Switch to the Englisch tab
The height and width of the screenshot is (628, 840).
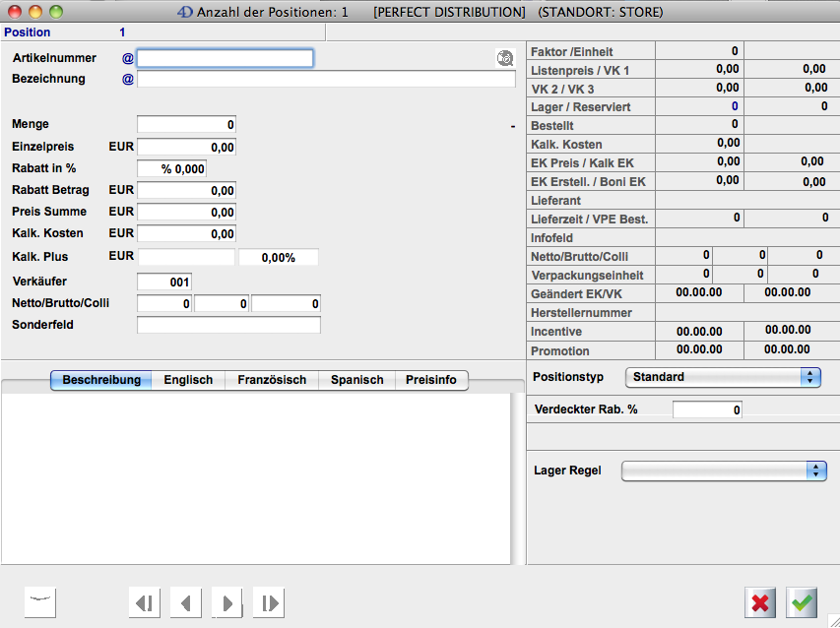[188, 380]
